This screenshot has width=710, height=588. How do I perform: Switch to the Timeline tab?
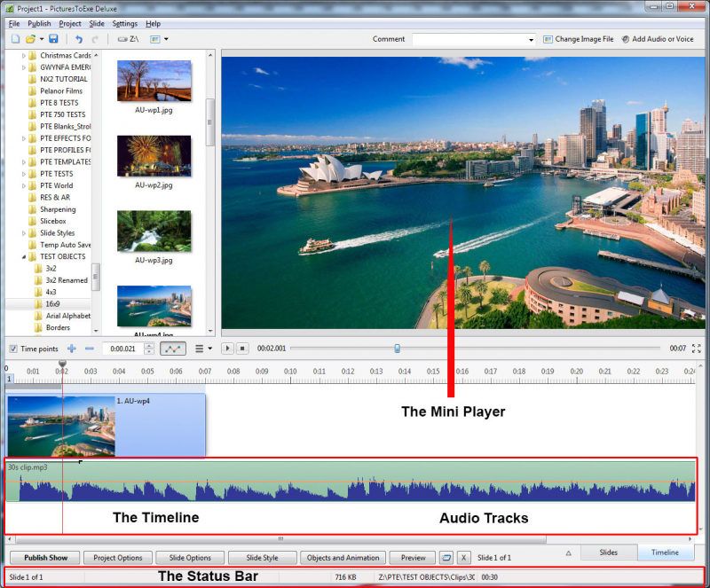click(665, 553)
